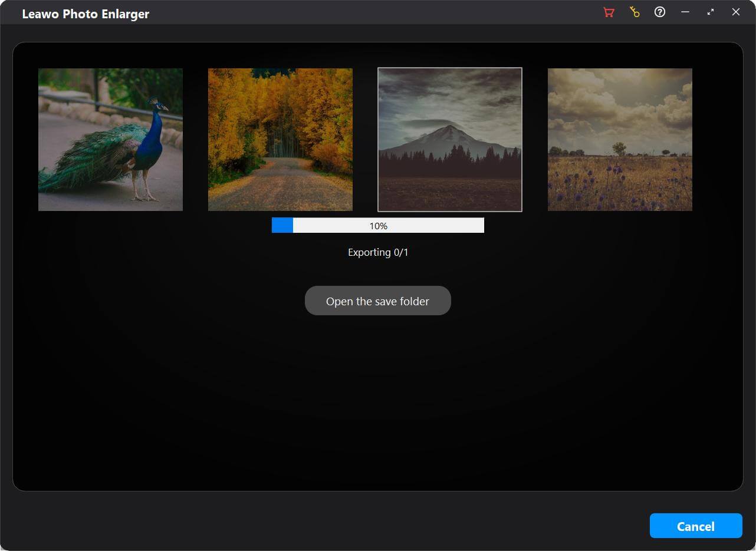Click the Exporting 0/1 status text
The height and width of the screenshot is (551, 756).
[x=378, y=253]
